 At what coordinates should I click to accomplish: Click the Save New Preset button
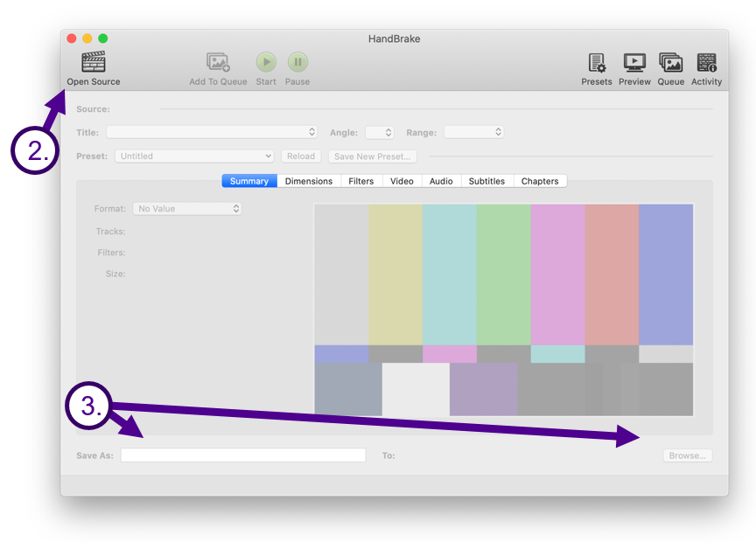pos(373,156)
